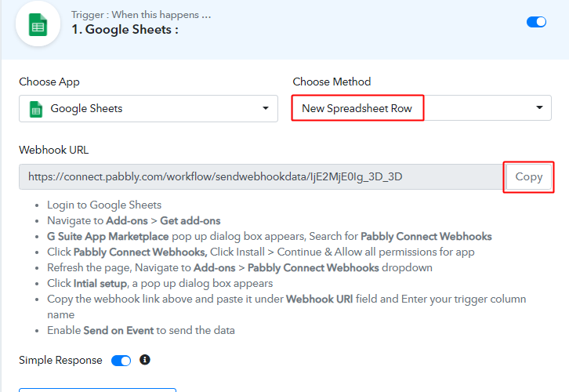This screenshot has width=569, height=392.
Task: Click 'G Suite App Marketplace' text
Action: 108,236
